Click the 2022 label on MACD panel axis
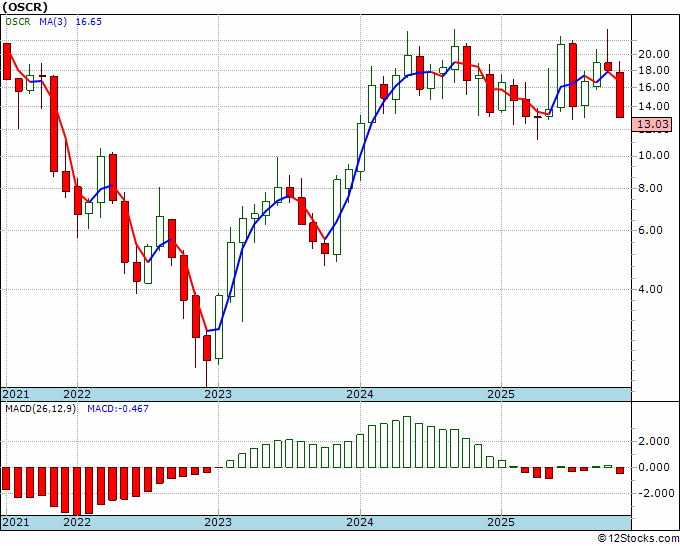The height and width of the screenshot is (546, 680). click(77, 522)
